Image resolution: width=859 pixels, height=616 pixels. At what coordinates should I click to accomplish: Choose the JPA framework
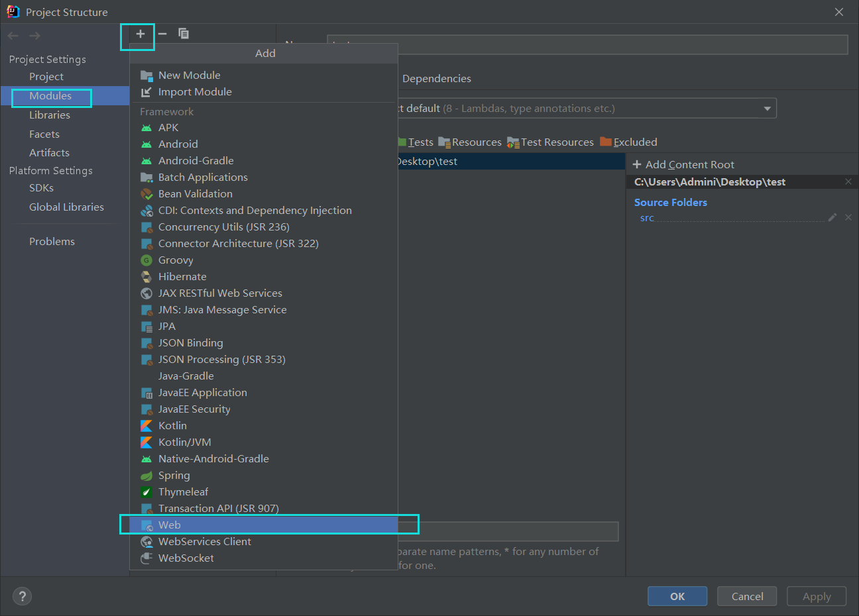(264, 327)
